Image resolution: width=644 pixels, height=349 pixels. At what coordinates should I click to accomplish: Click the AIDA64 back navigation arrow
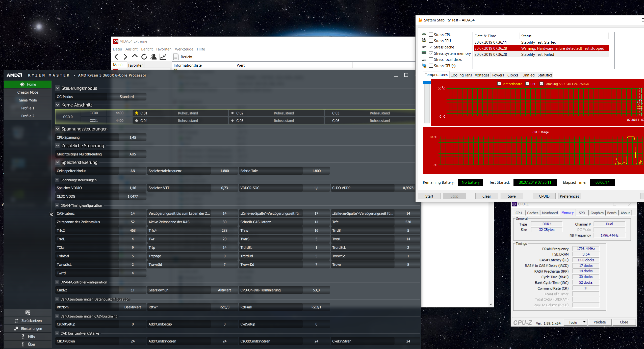(x=116, y=57)
